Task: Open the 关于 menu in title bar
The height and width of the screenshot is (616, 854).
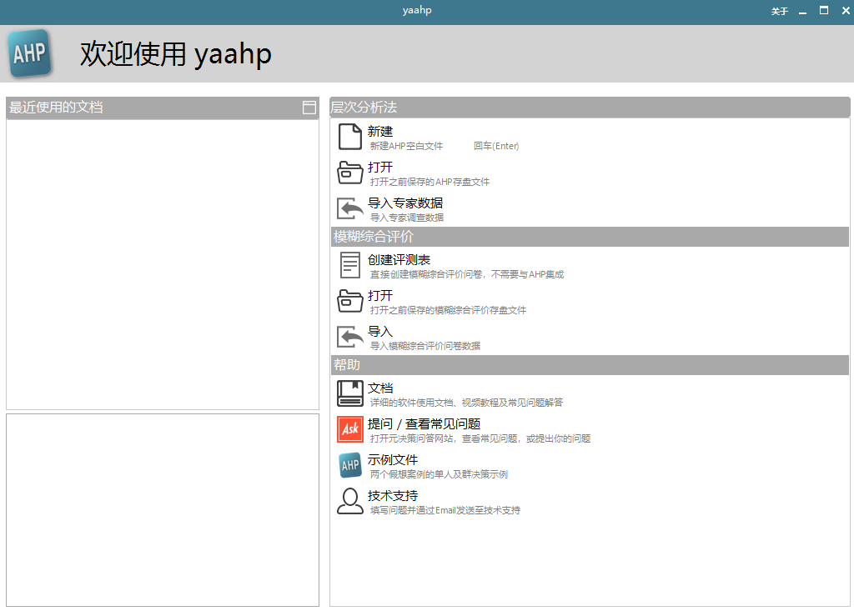Action: 780,11
